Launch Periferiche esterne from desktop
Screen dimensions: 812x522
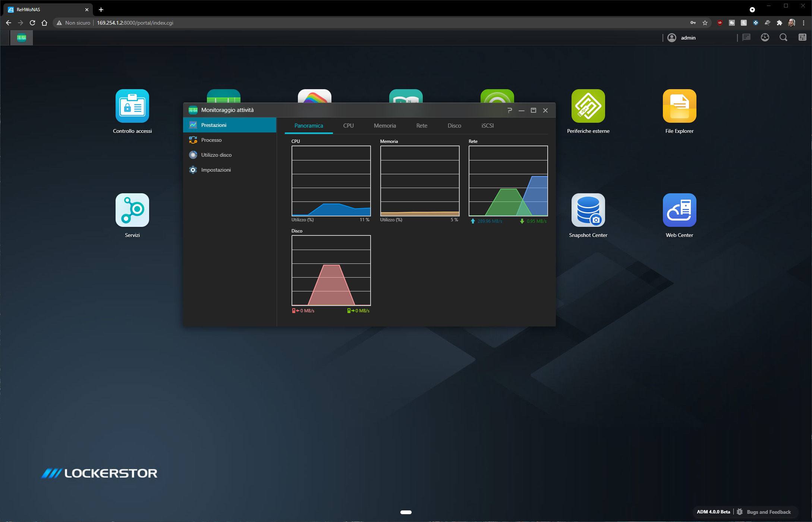pyautogui.click(x=588, y=106)
